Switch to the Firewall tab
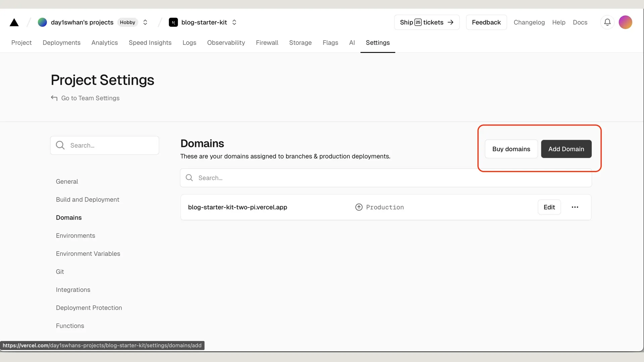The height and width of the screenshot is (362, 644). click(x=267, y=43)
